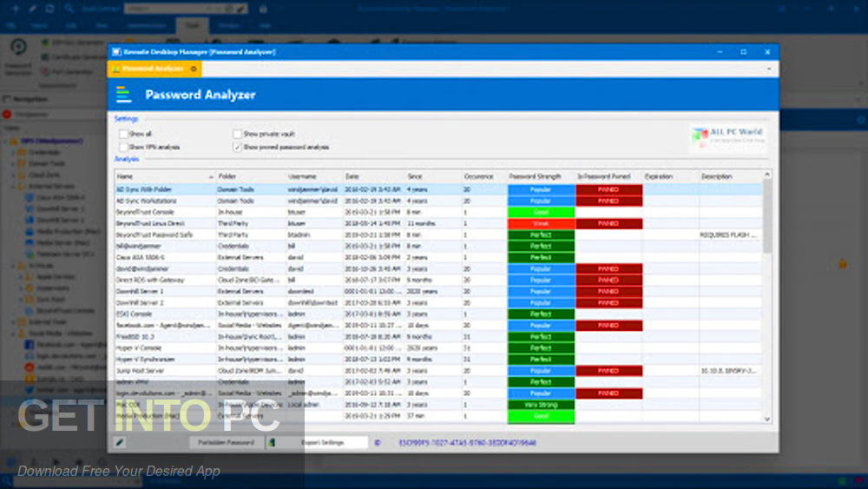Click the Excel icon beside Export Settings
The image size is (868, 489).
click(x=272, y=442)
